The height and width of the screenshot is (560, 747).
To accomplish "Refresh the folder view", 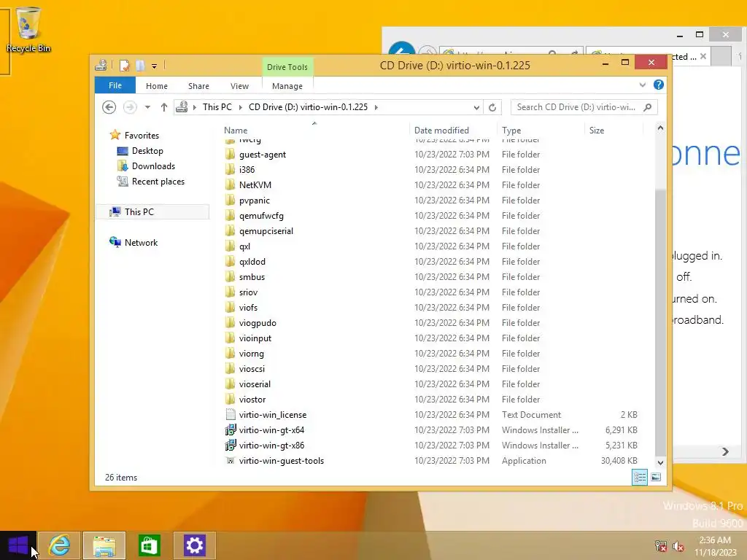I will click(x=492, y=108).
